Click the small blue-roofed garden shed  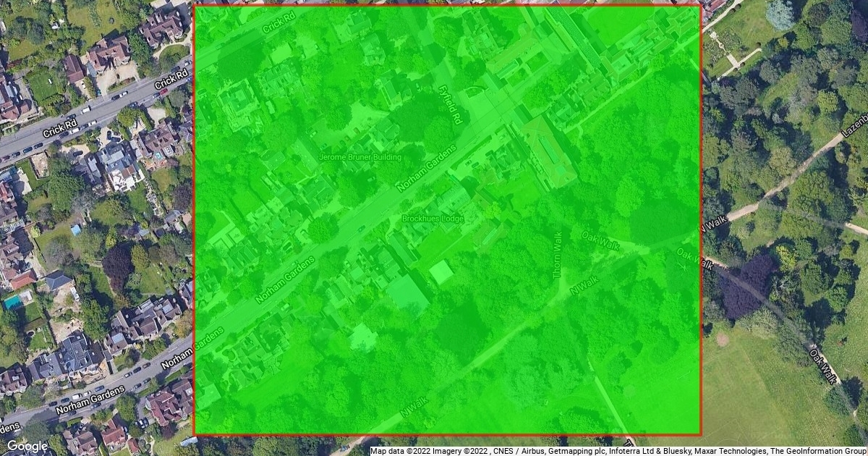point(76,229)
